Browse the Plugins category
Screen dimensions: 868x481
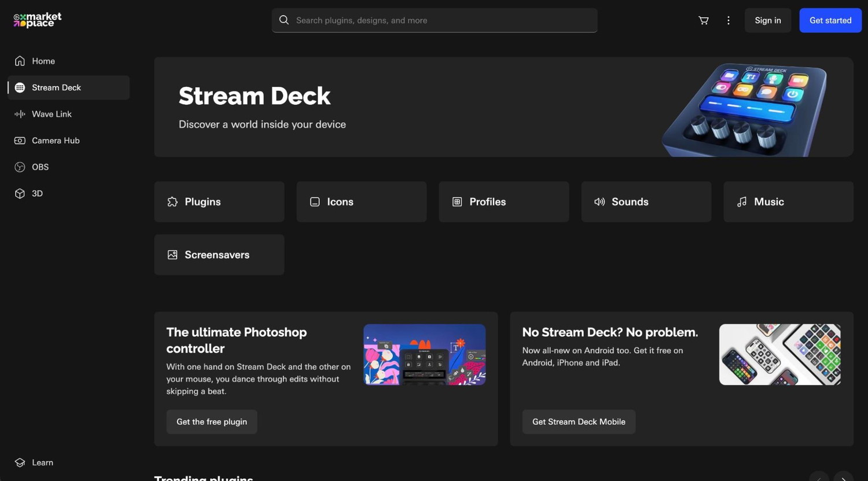219,202
